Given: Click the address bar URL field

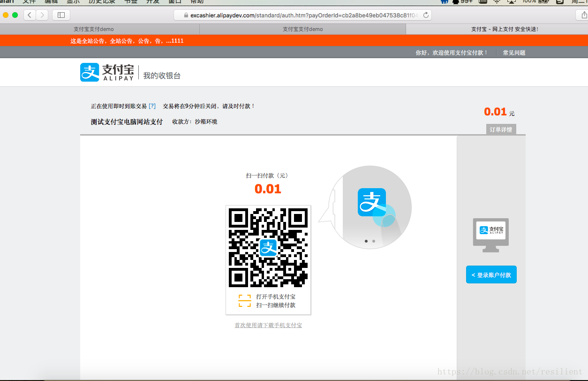Looking at the screenshot, I should [302, 15].
